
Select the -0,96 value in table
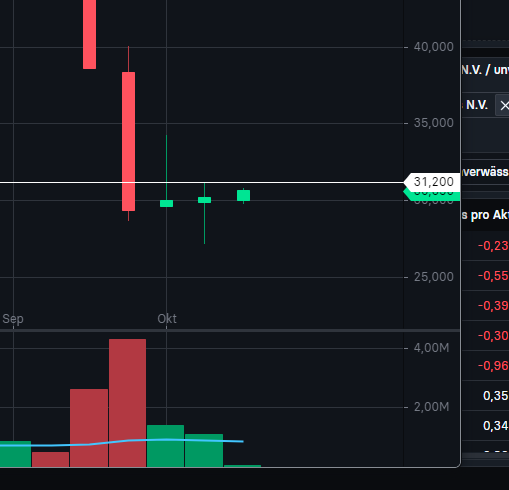pos(493,366)
